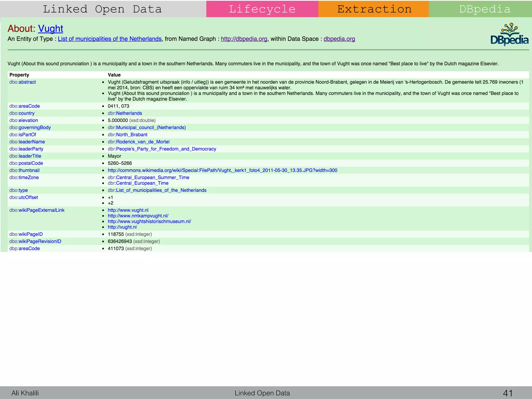Open dbr:Central_European_Summer_Time link
The height and width of the screenshot is (399, 532).
tap(149, 178)
